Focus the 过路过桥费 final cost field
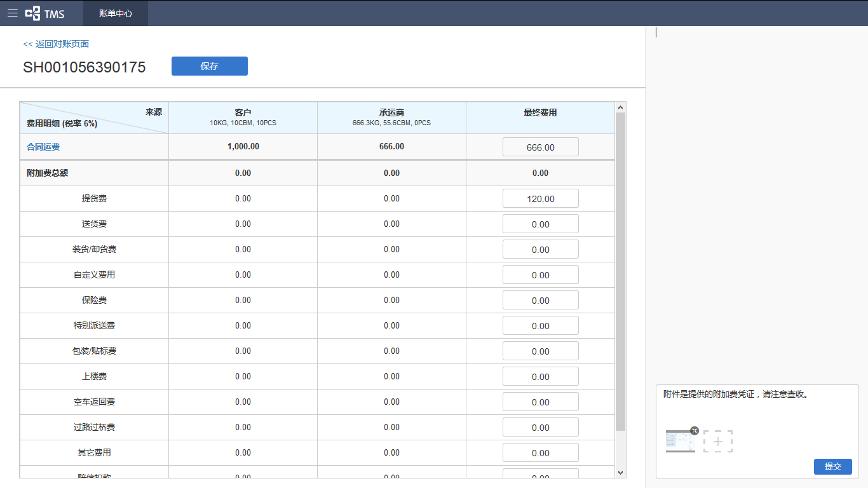Image resolution: width=868 pixels, height=488 pixels. (540, 428)
